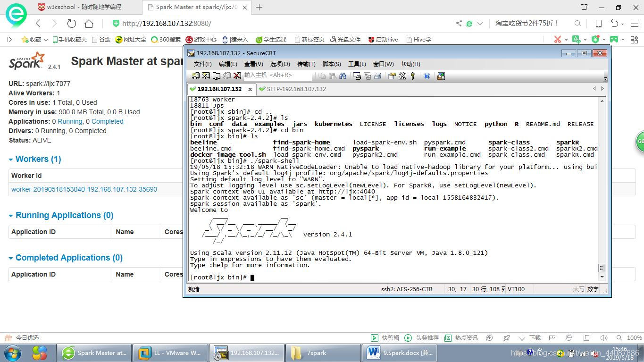Viewport: 644px width, 362px height.
Task: Open the 文件(F) menu in SecureCRT
Action: 202,64
